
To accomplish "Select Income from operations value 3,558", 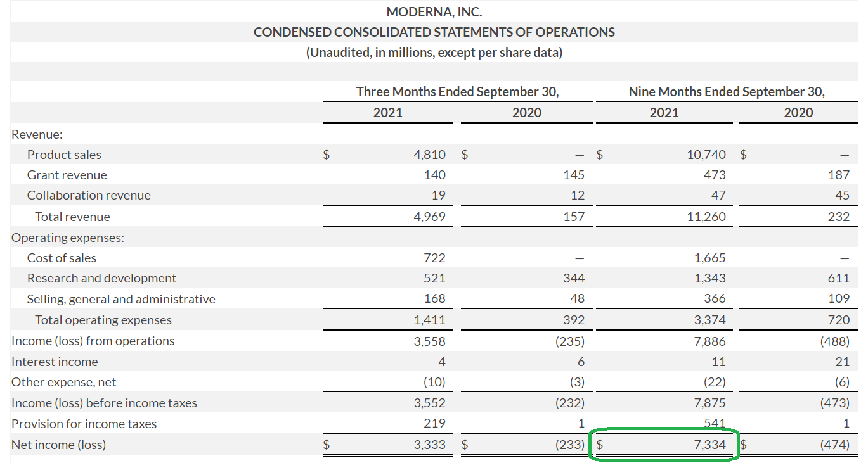I will point(430,341).
